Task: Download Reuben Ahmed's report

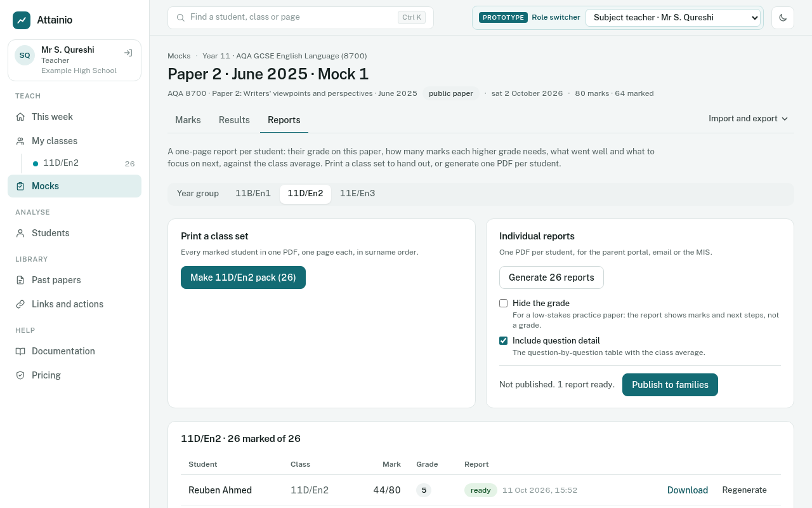Action: coord(688,490)
